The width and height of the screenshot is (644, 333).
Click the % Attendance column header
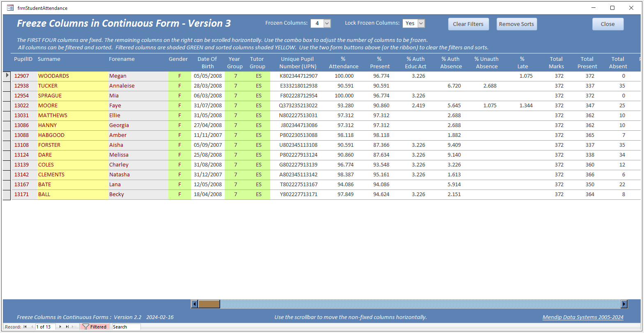344,62
